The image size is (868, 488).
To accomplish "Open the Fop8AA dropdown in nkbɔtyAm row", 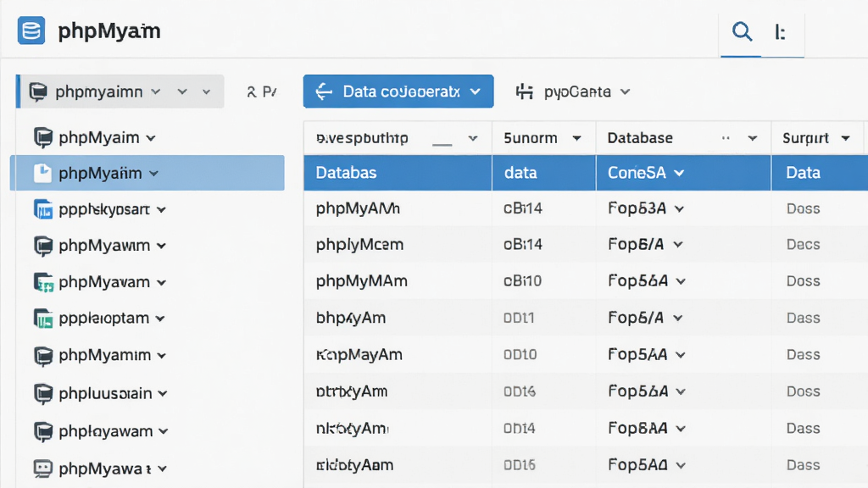I will pos(681,429).
